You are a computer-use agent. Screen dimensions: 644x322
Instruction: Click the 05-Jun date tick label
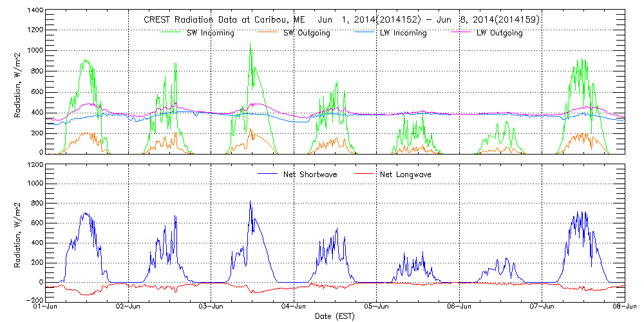click(x=377, y=307)
